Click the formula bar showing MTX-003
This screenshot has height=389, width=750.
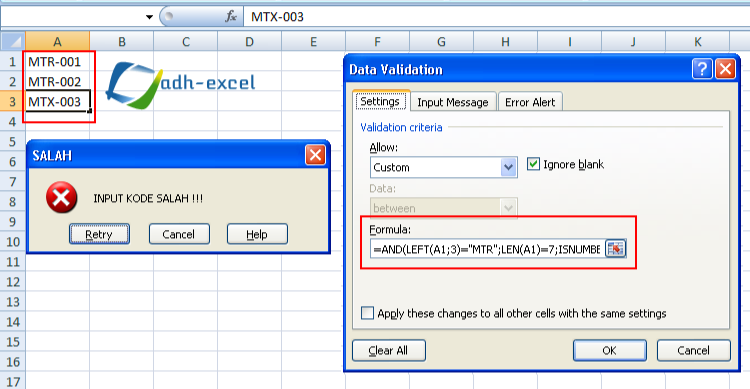pos(496,17)
